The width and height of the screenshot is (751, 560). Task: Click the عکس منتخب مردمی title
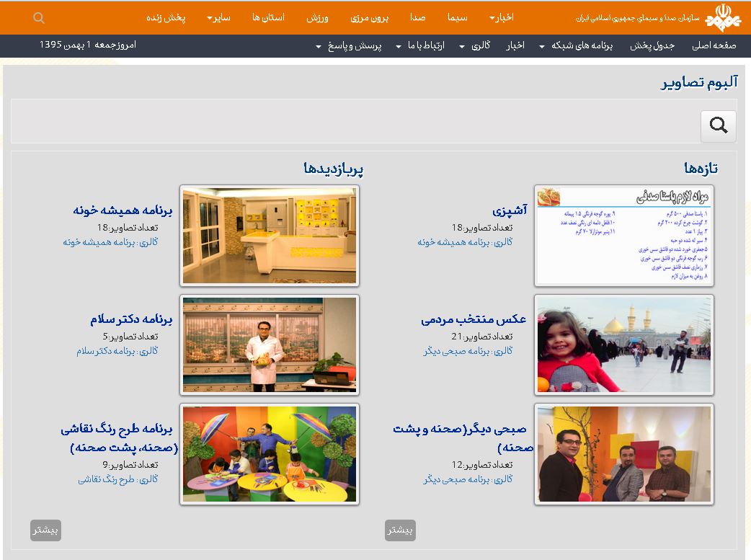474,319
